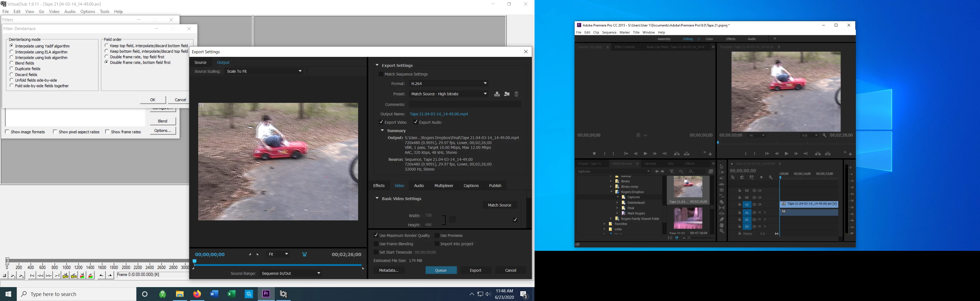This screenshot has width=980, height=301.
Task: Click Delete Preset trash icon
Action: [x=516, y=94]
